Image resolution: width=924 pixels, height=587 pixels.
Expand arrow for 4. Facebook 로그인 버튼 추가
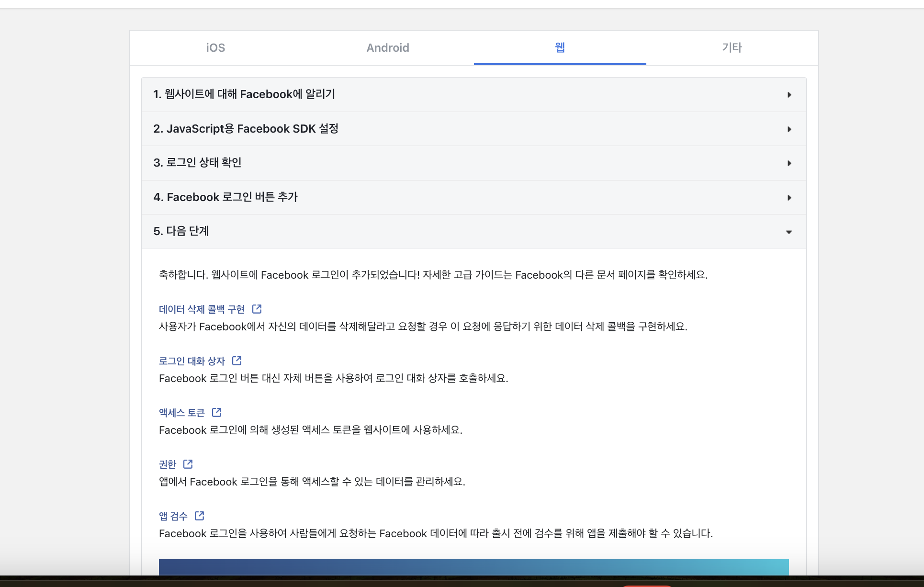789,198
